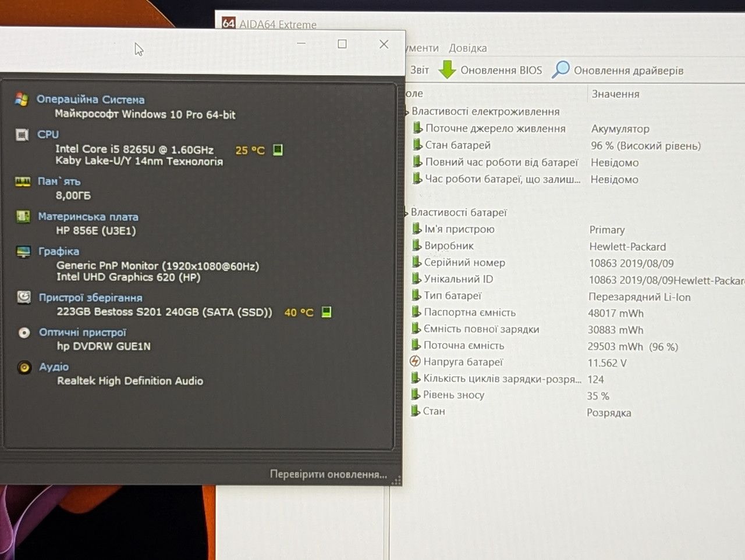The image size is (745, 560).
Task: Click the battery icon beside Виробник
Action: (417, 245)
